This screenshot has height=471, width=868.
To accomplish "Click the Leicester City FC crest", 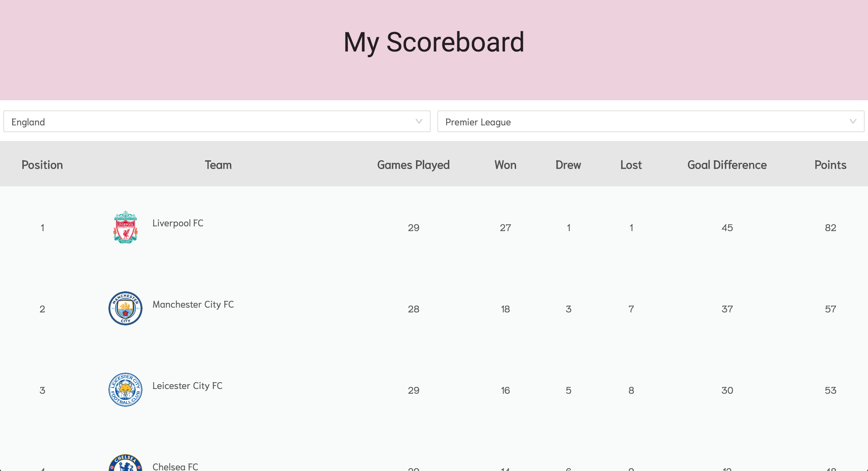I will [x=125, y=390].
